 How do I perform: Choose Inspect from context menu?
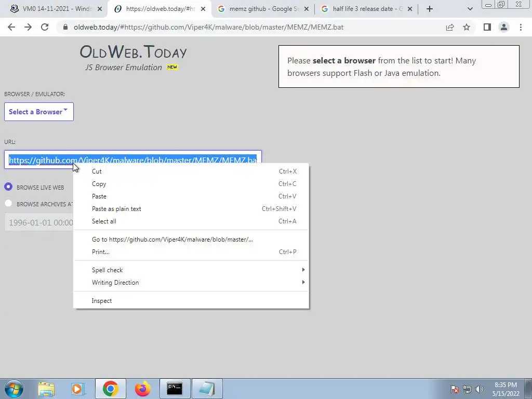click(191, 301)
